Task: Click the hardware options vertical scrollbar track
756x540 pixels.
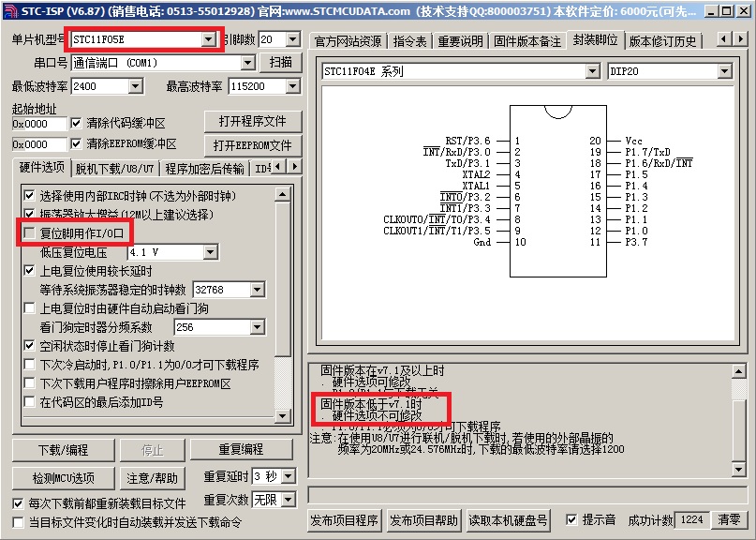Action: pos(283,382)
